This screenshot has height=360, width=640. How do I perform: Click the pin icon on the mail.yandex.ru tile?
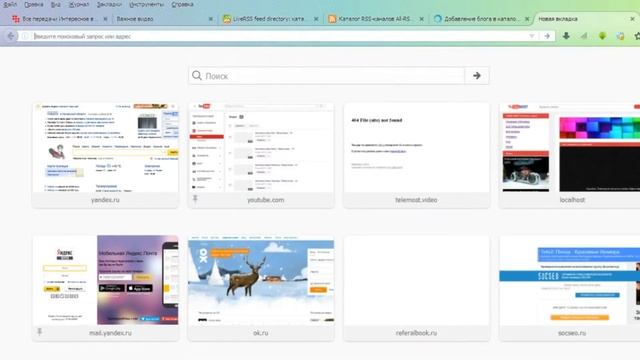40,331
